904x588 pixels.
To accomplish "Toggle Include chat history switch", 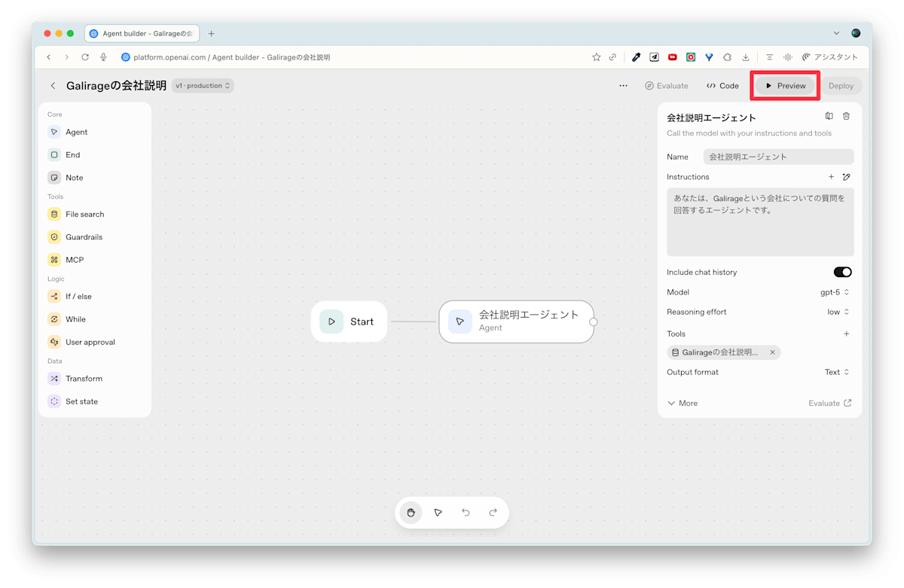I will 842,273.
